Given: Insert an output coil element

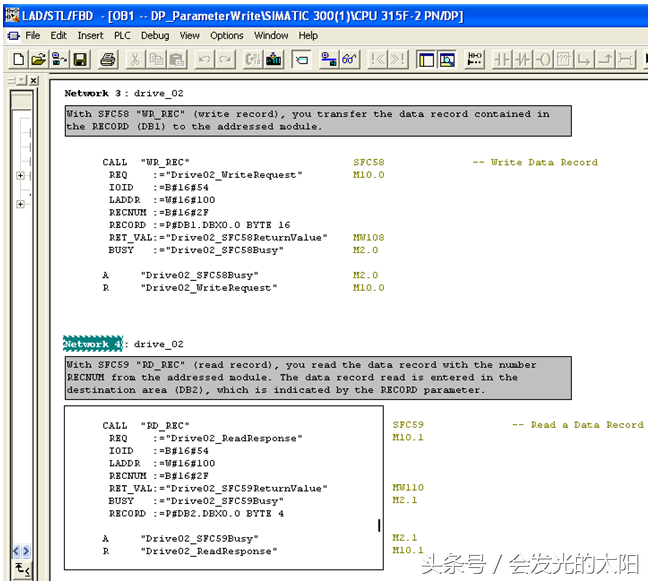Looking at the screenshot, I should point(543,59).
